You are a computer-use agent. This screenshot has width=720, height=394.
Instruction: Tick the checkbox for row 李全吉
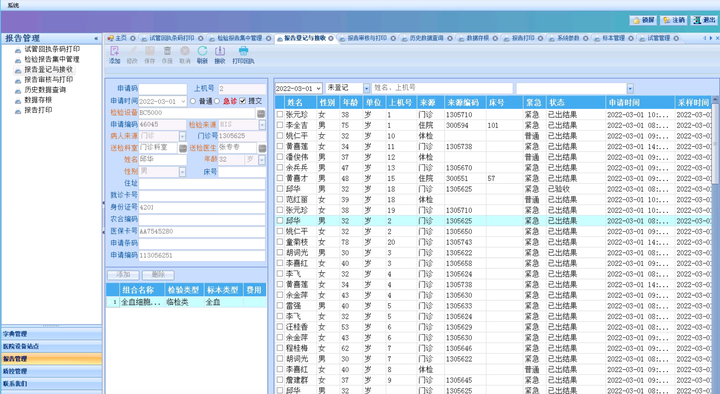(280, 125)
